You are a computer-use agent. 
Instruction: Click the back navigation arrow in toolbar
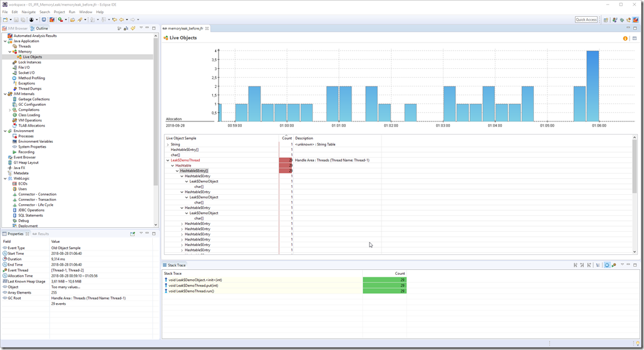tap(122, 19)
